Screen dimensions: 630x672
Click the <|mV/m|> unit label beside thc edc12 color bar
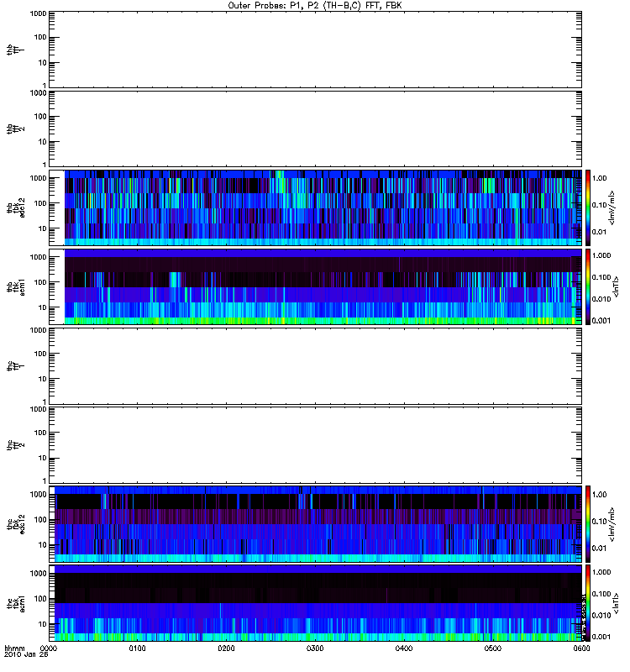point(612,524)
